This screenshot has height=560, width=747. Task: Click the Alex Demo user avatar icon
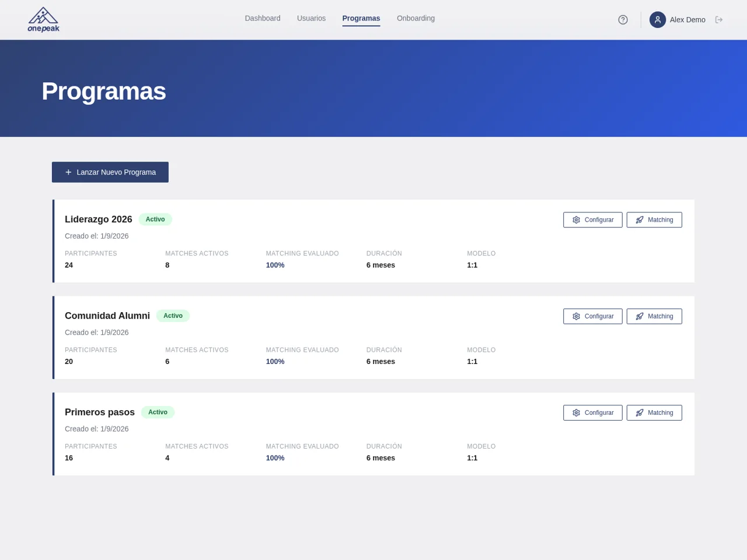[658, 20]
